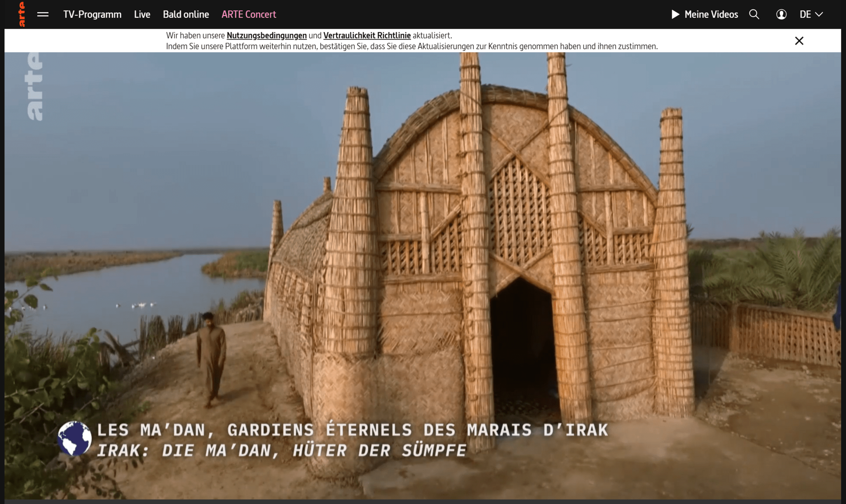Viewport: 846px width, 504px height.
Task: Dismiss the terms update notification banner
Action: (x=799, y=41)
